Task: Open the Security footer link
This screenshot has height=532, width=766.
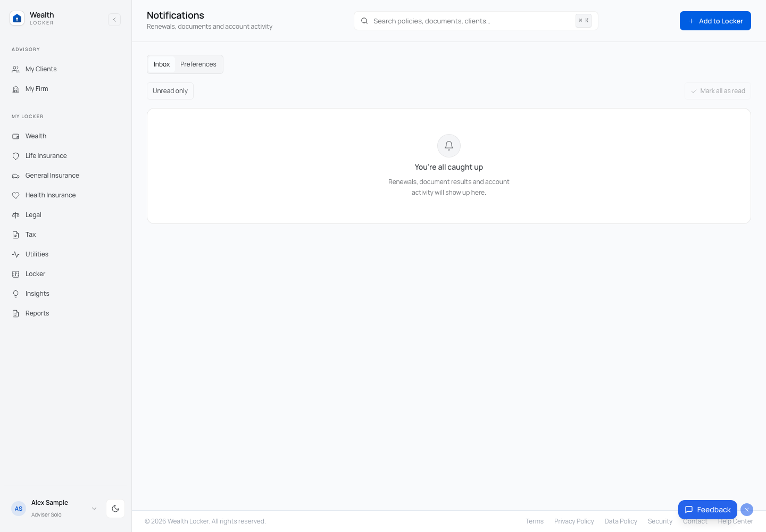Action: coord(660,521)
